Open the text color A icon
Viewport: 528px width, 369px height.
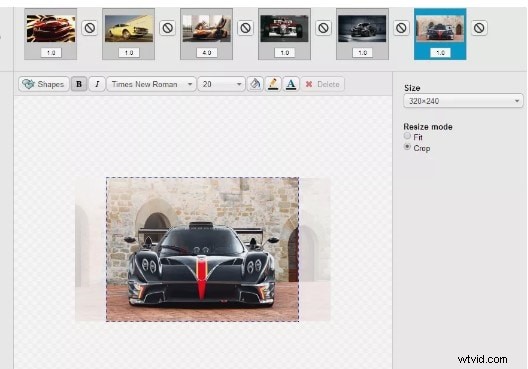[291, 84]
